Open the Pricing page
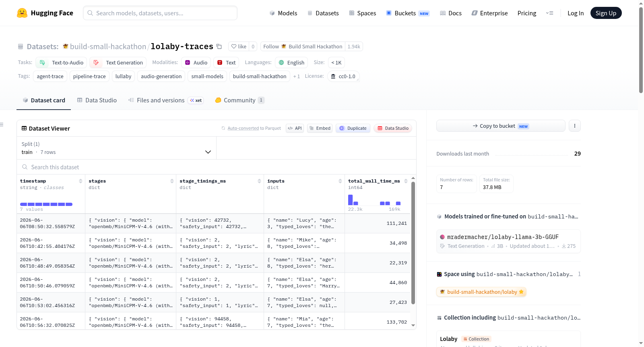 [527, 13]
